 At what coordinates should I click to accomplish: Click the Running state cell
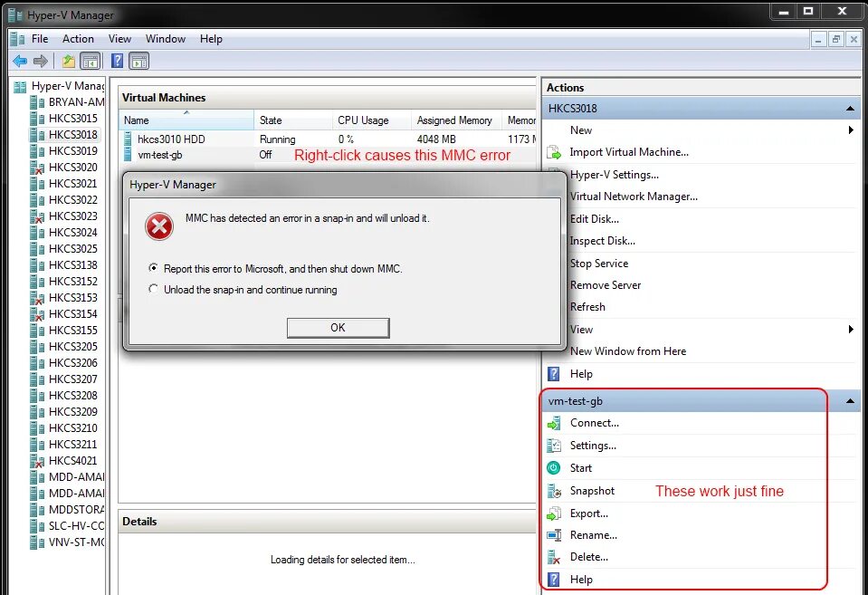point(277,139)
